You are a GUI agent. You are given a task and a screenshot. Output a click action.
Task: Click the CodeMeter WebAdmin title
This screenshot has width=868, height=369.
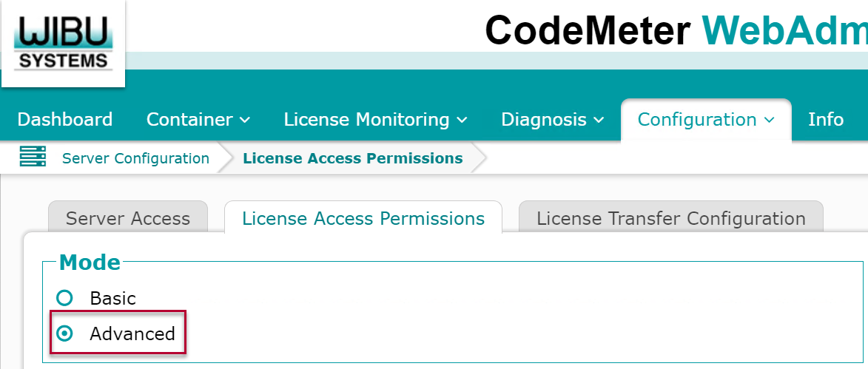(x=676, y=30)
